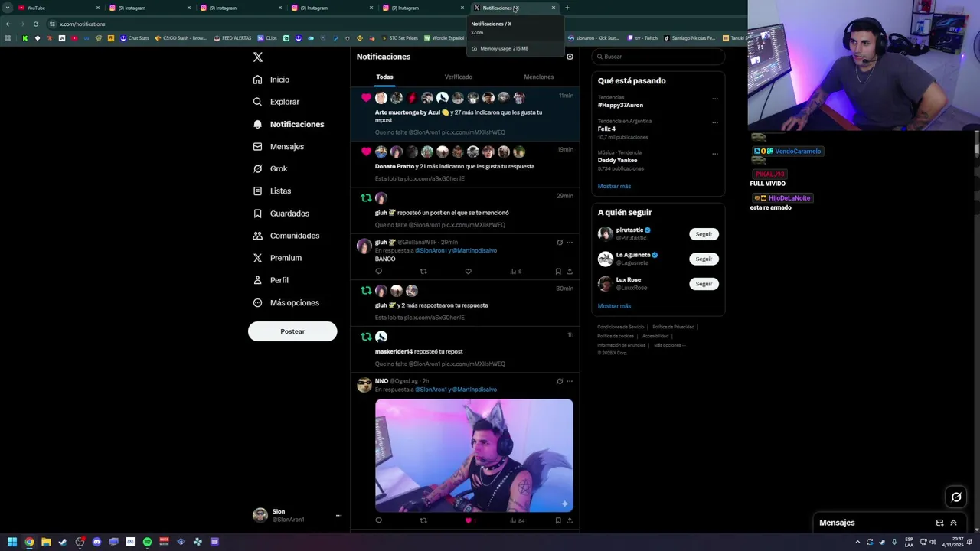The image size is (980, 551).
Task: Go to Inicio in sidebar
Action: [271, 80]
